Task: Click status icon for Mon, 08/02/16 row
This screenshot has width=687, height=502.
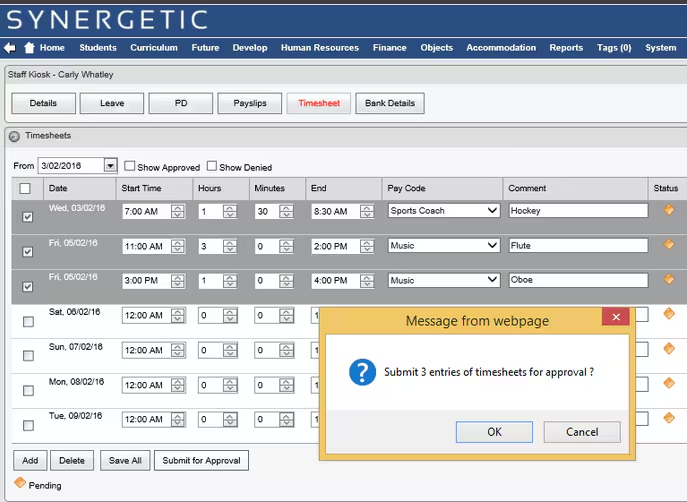Action: pos(669,382)
